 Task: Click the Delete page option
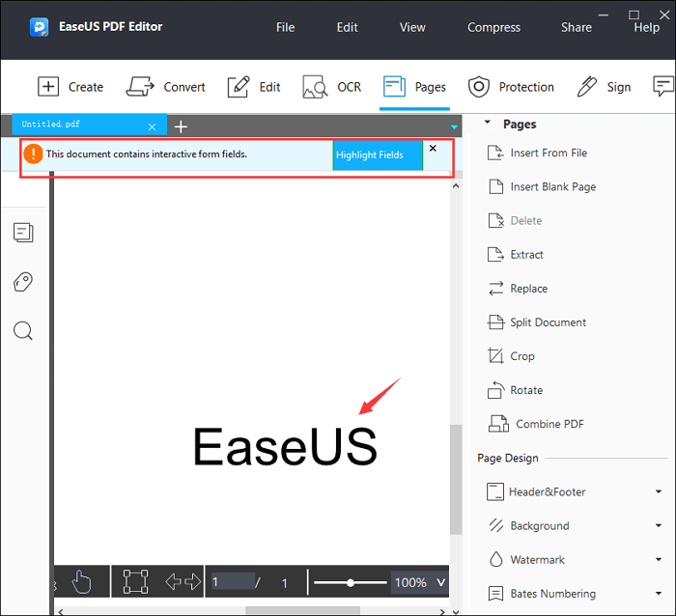515,221
